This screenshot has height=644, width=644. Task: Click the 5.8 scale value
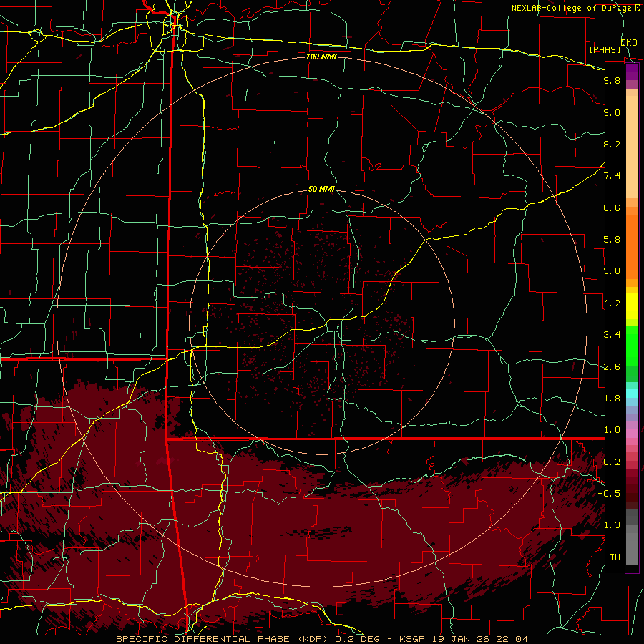click(x=612, y=240)
